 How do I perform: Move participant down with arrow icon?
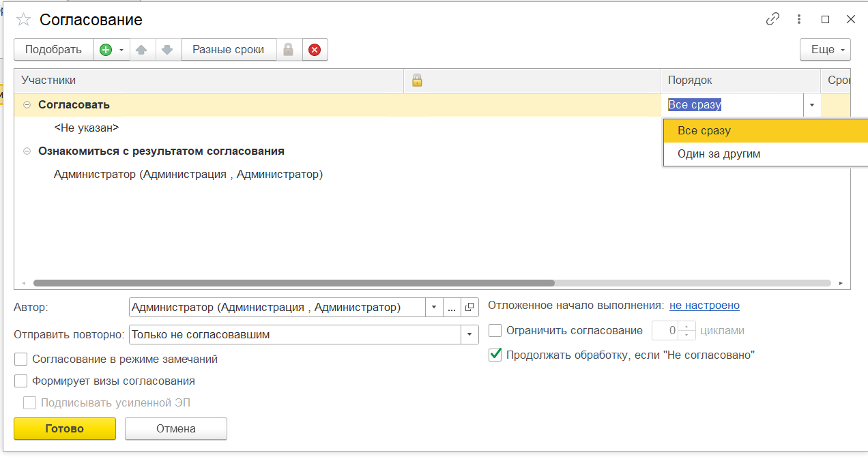[x=168, y=50]
